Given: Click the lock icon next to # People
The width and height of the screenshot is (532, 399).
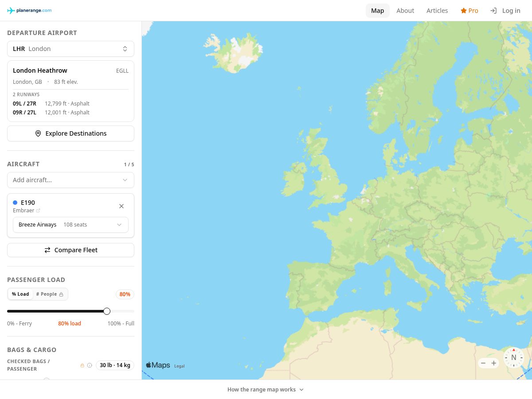Looking at the screenshot, I should (61, 294).
